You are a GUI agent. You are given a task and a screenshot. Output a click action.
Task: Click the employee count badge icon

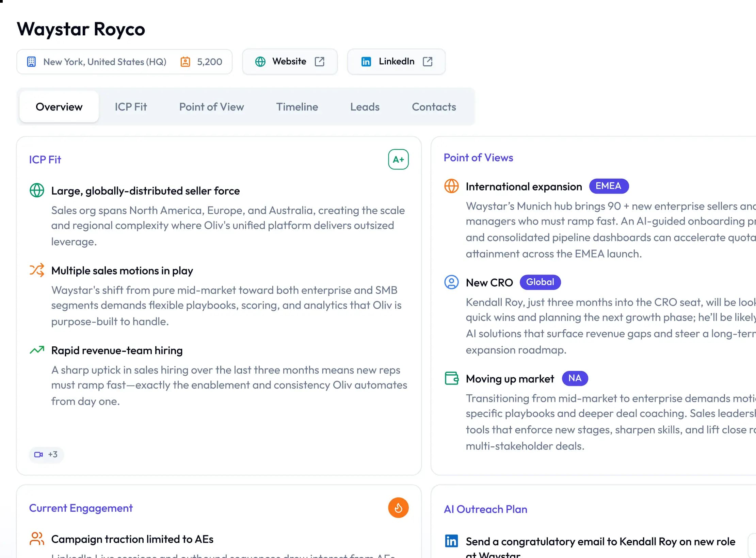pos(185,62)
